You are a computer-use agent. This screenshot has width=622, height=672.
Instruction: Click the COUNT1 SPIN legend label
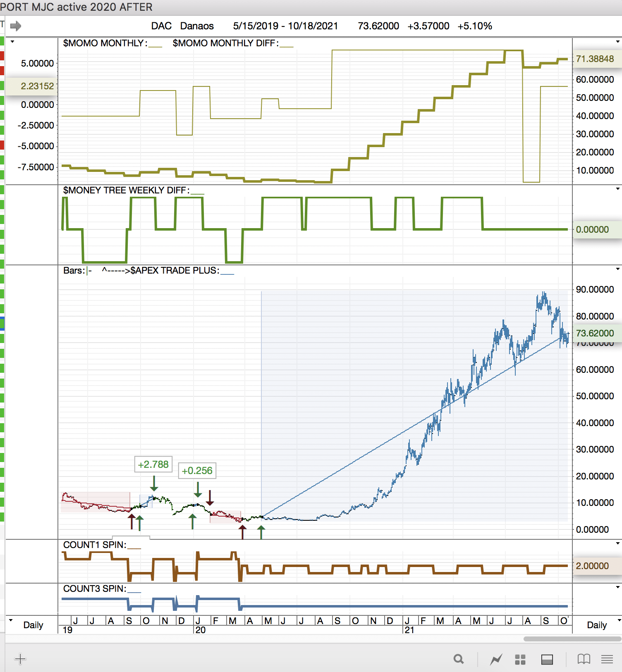95,545
